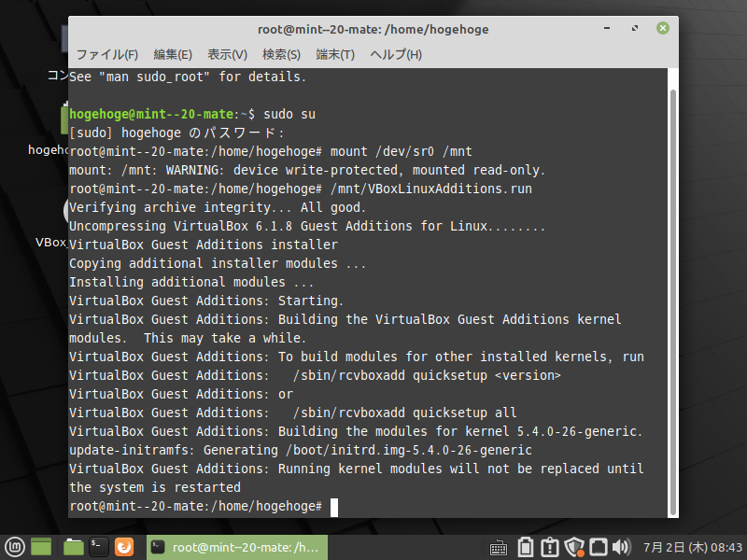Click 'modules. This may take a while.' line
Image resolution: width=747 pixels, height=560 pixels.
(x=188, y=339)
